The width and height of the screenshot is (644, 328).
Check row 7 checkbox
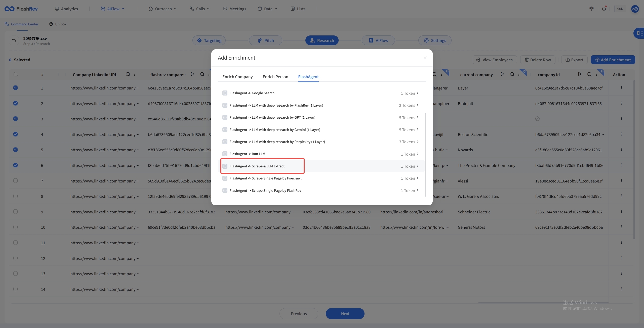[16, 181]
